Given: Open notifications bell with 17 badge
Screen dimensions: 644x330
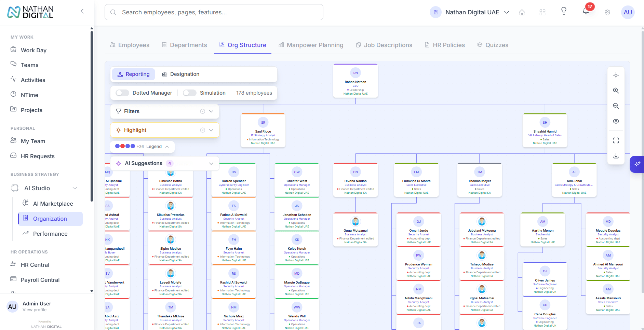Looking at the screenshot, I should coord(586,11).
